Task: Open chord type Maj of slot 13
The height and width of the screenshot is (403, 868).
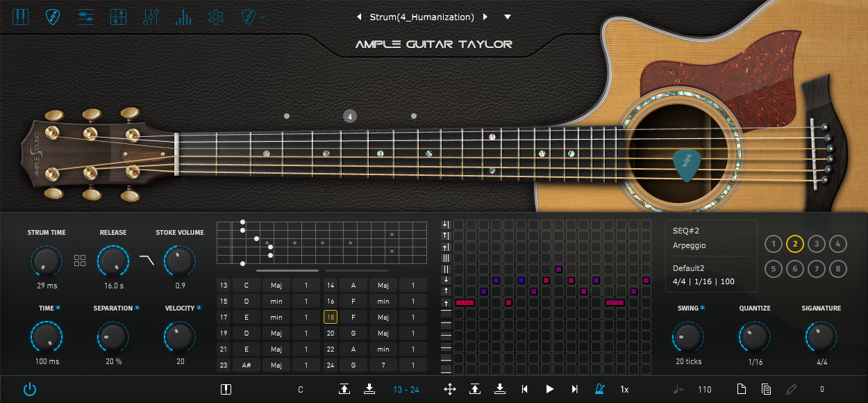Action: [x=276, y=285]
